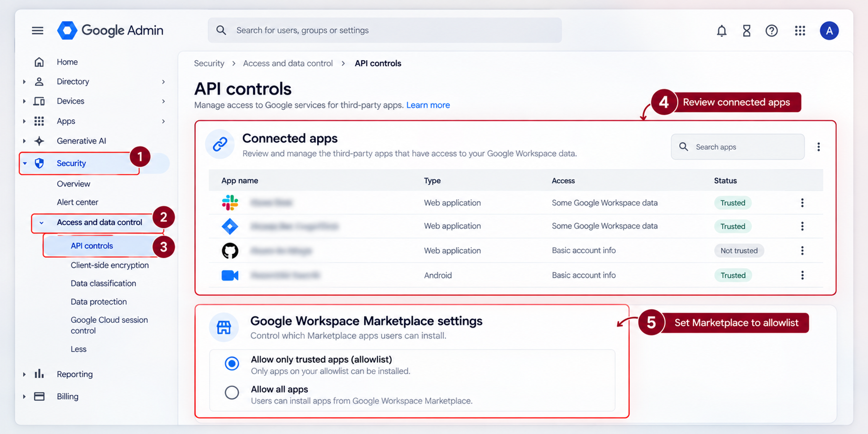This screenshot has height=434, width=868.
Task: Click the Learn more link
Action: [428, 105]
